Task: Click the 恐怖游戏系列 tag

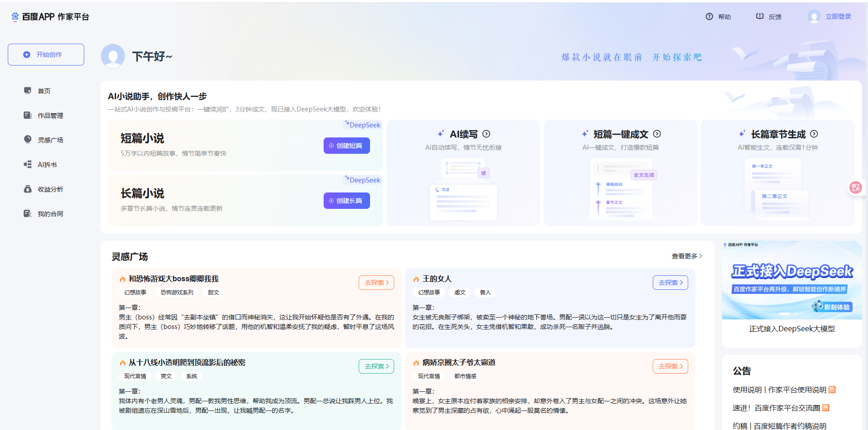Action: coord(177,293)
